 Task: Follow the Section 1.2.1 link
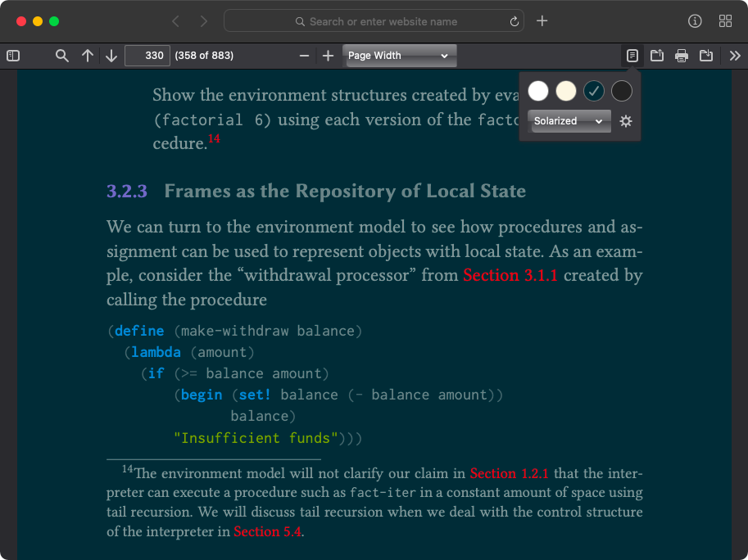point(509,473)
